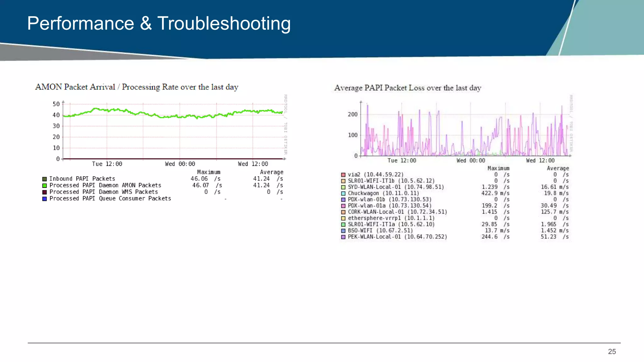Screen dimensions: 644x362
Task: Click the BSO-WIFI (10.67.2.51) label
Action: [380, 231]
